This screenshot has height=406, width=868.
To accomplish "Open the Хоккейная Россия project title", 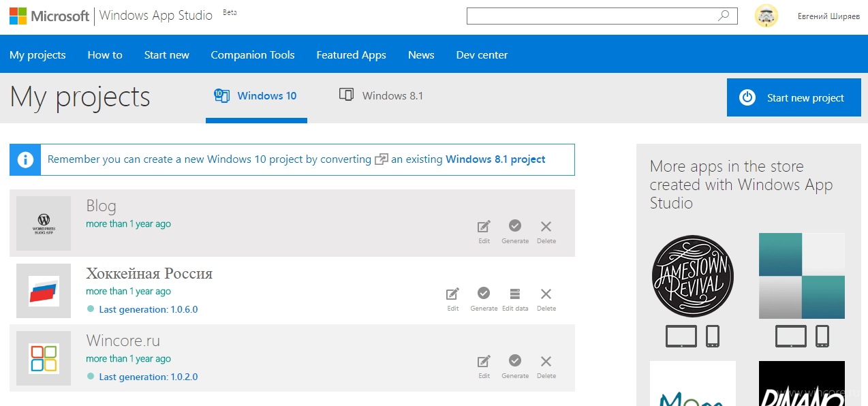I will tap(149, 274).
